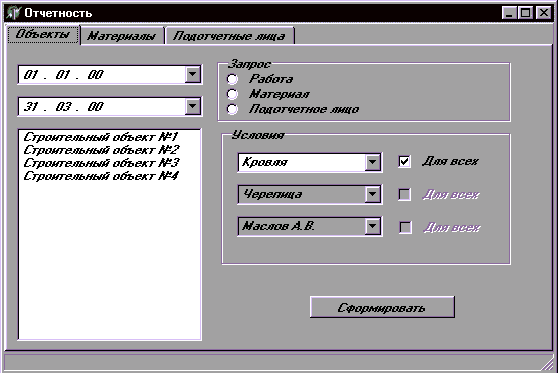Choose the Подотчетное лицо radio button
The width and height of the screenshot is (558, 373).
[232, 109]
